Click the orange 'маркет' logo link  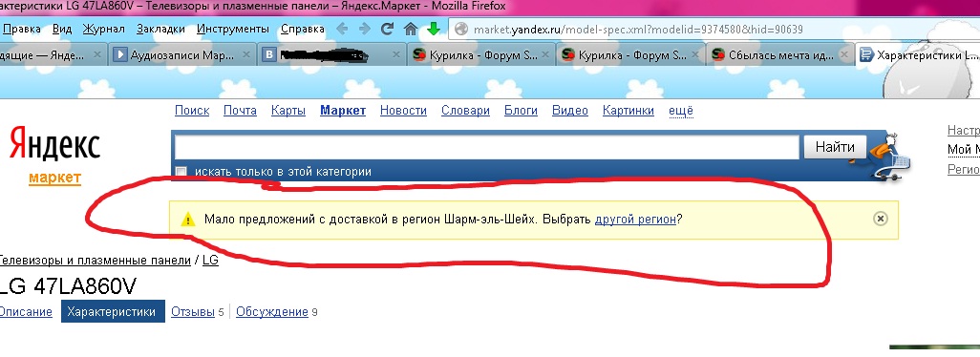pos(55,178)
